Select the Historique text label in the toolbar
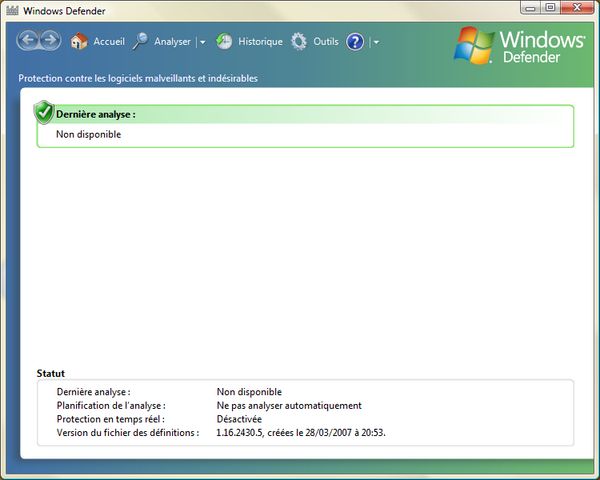This screenshot has height=480, width=600. (x=260, y=42)
